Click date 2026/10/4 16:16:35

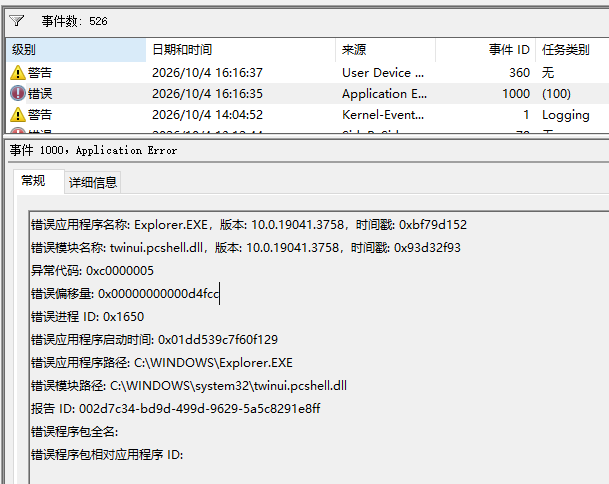pyautogui.click(x=207, y=94)
